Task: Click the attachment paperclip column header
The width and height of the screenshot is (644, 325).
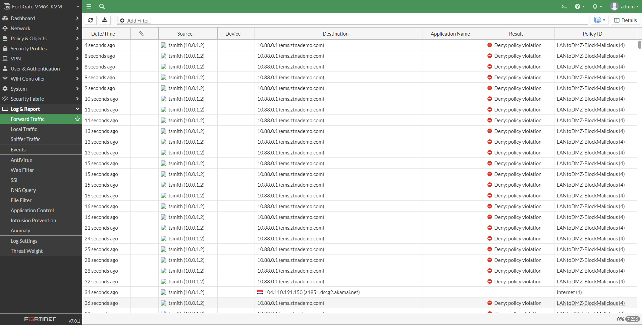Action: (145, 34)
